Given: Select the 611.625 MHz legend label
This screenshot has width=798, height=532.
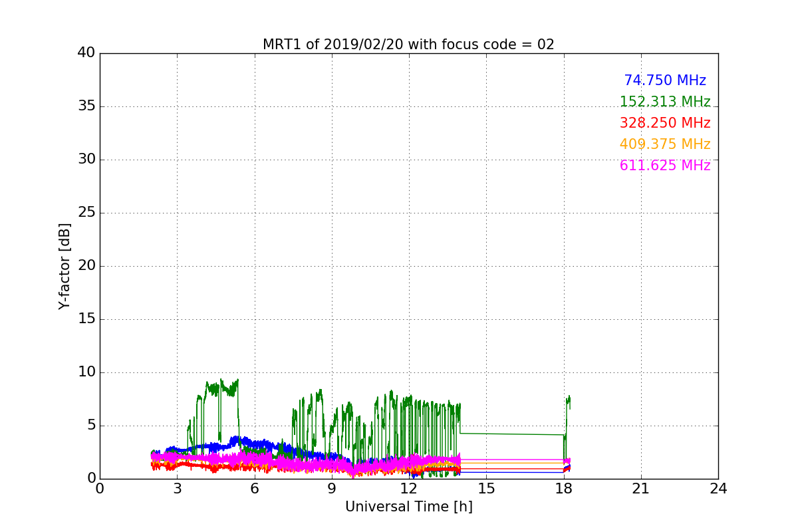Looking at the screenshot, I should pos(665,166).
